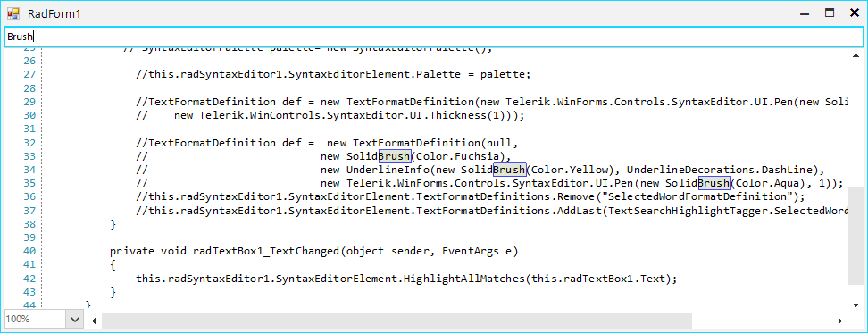Click the vertical scrollbar down arrow
Viewport: 868px width, 333px height.
pos(855,304)
